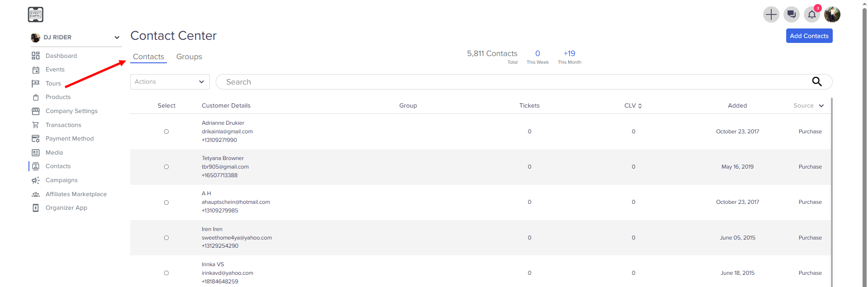Click phone number +13109271990
868x287 pixels.
tap(219, 140)
